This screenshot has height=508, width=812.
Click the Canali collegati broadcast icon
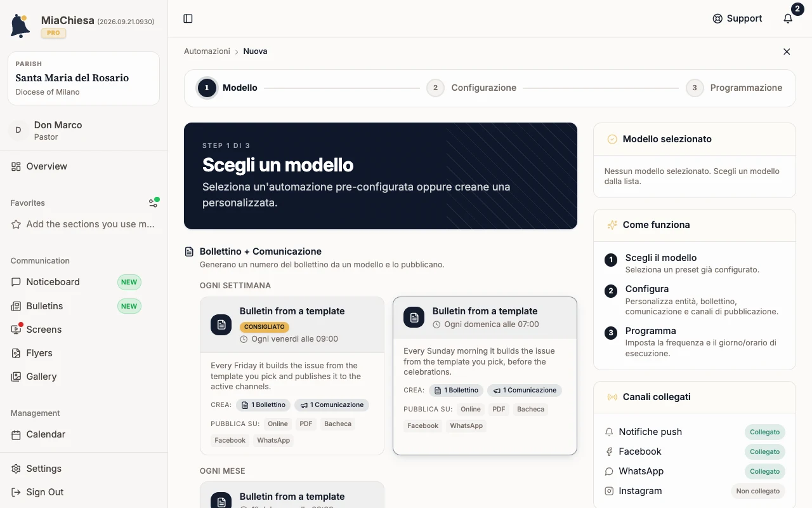pos(612,397)
